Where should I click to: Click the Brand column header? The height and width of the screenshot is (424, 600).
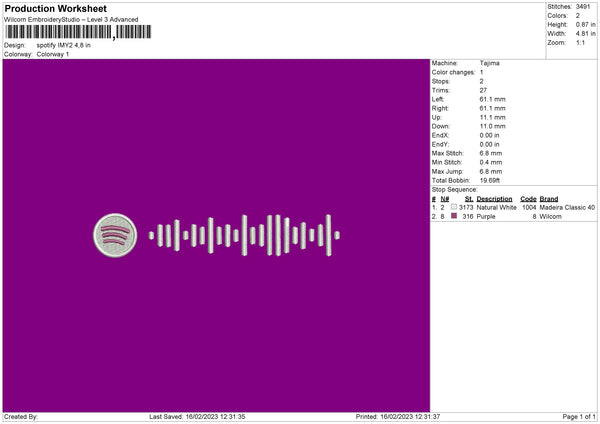[549, 199]
